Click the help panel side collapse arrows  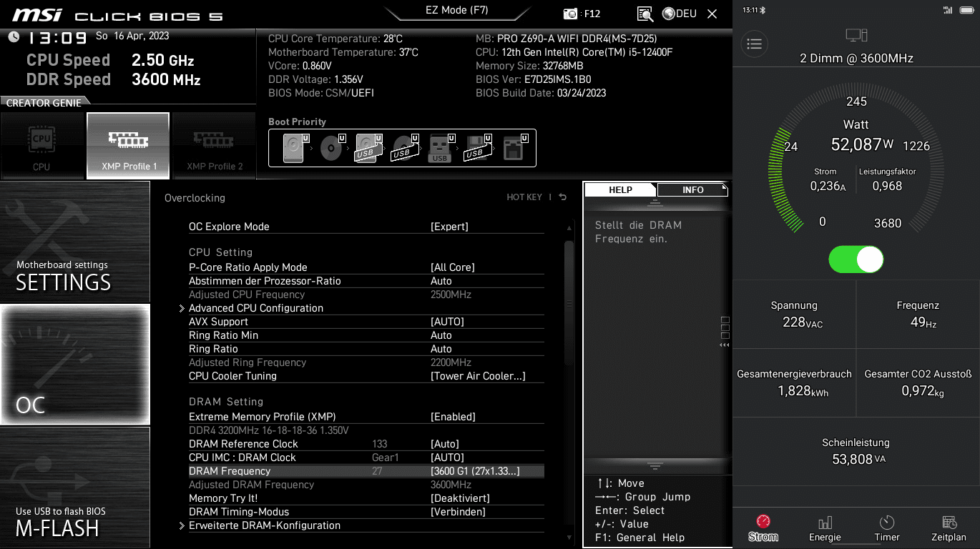point(725,345)
